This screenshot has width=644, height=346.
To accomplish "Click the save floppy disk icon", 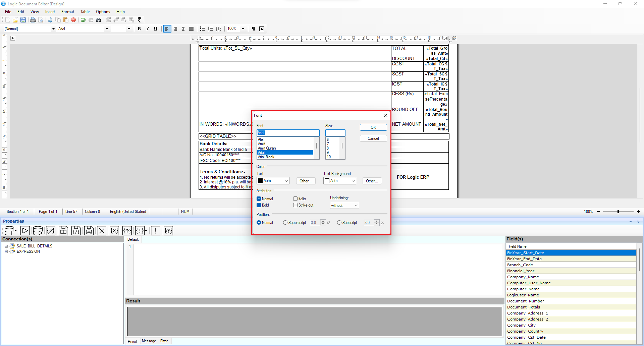I will (23, 20).
